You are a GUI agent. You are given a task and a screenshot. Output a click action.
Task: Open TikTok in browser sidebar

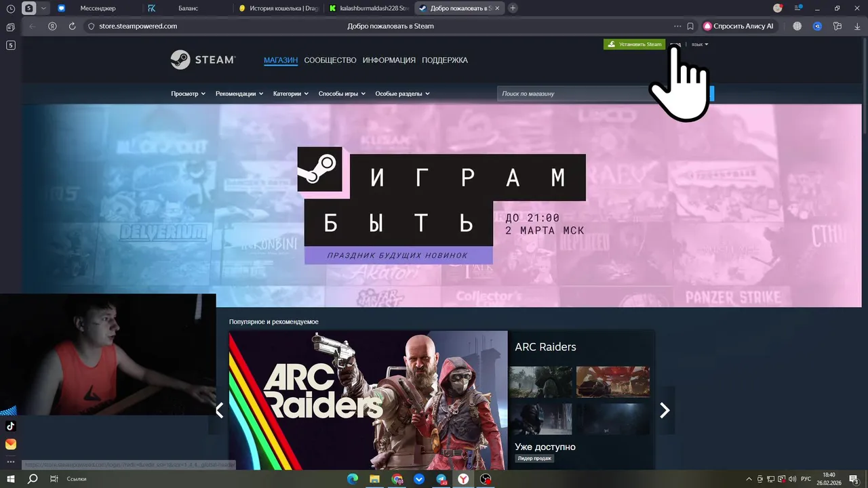[x=11, y=426]
